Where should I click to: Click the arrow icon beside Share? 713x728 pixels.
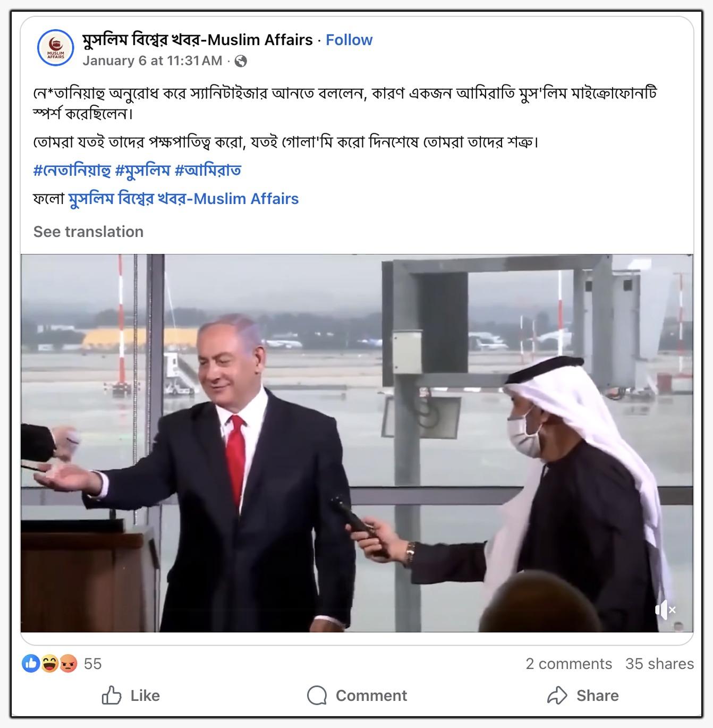[x=557, y=695]
